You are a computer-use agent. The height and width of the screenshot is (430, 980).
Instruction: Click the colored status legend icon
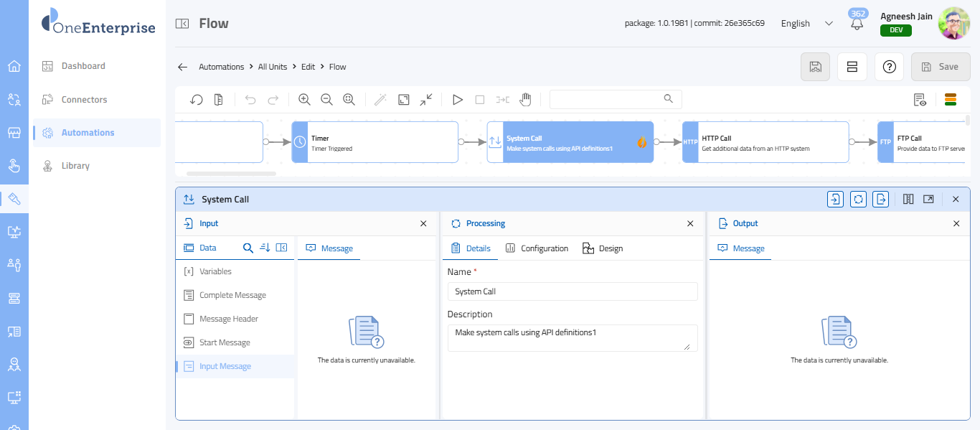pos(950,100)
